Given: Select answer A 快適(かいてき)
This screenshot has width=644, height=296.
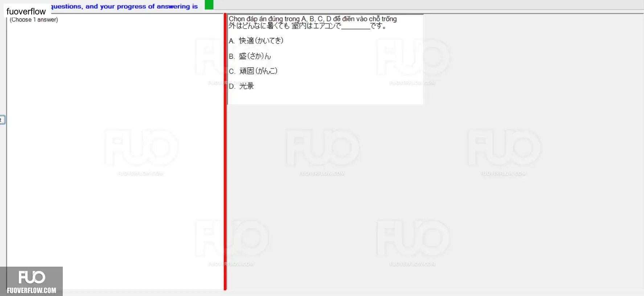Looking at the screenshot, I should tap(256, 41).
